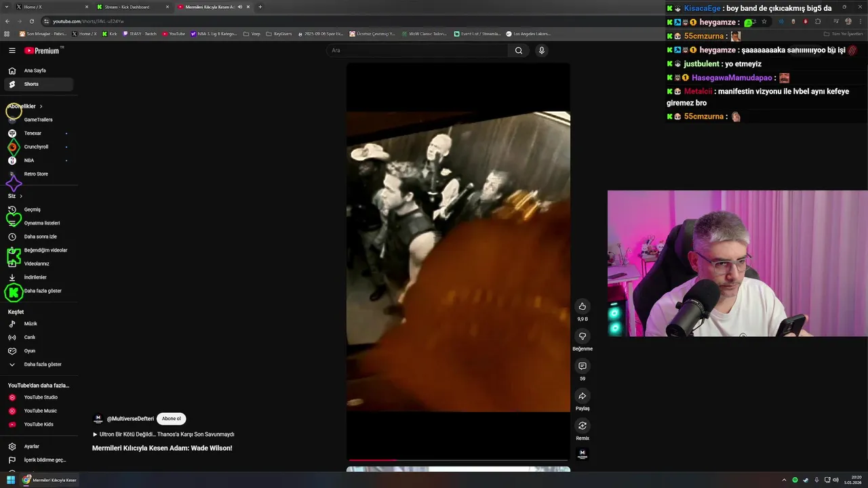This screenshot has width=868, height=488.
Task: Open the Ultron related video link
Action: [163, 434]
